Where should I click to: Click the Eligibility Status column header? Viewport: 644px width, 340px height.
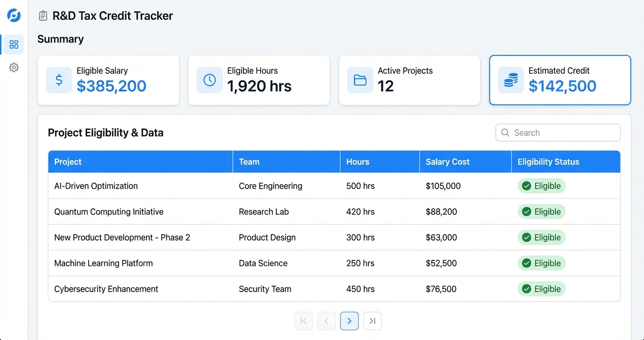pyautogui.click(x=548, y=161)
